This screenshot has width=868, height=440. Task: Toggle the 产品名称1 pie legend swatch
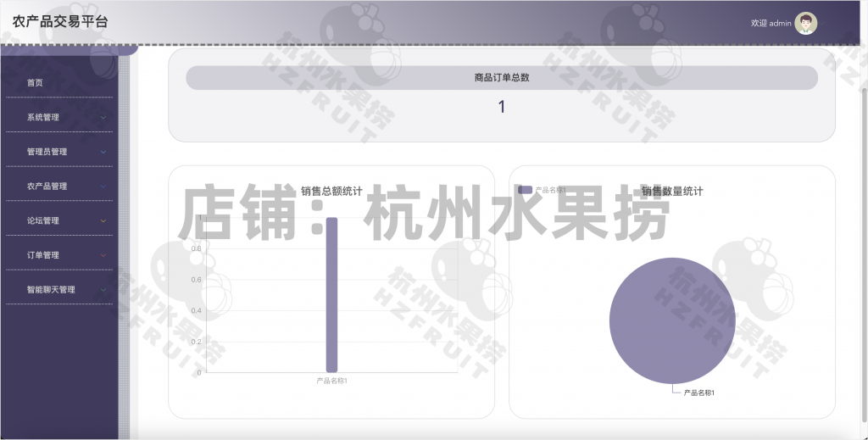pyautogui.click(x=525, y=190)
